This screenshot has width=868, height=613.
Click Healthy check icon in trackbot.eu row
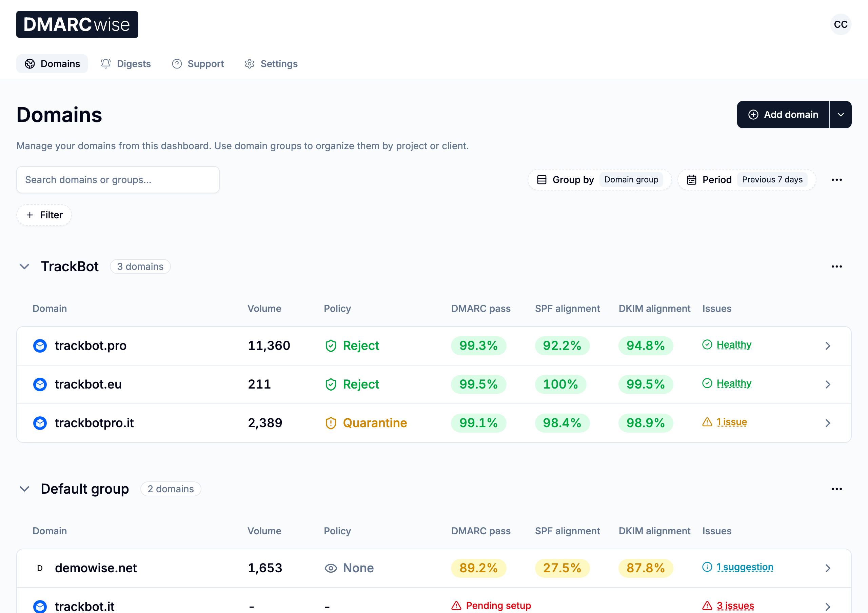coord(707,383)
